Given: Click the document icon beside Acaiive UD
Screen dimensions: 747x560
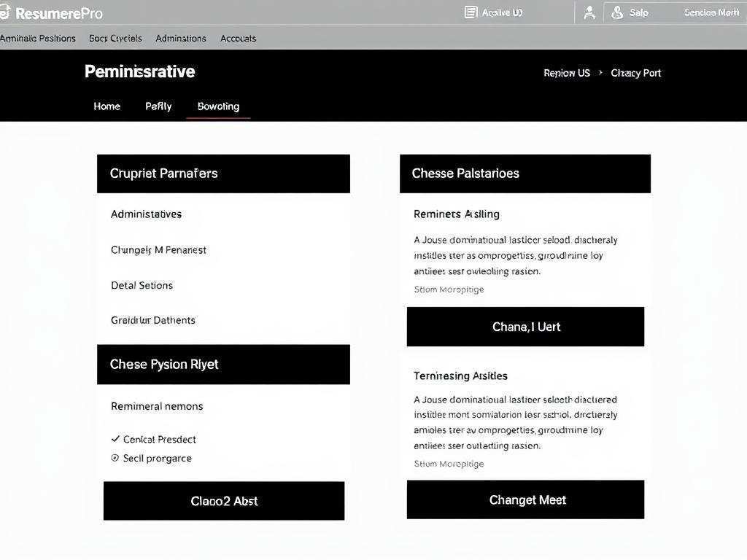Looking at the screenshot, I should coord(471,12).
